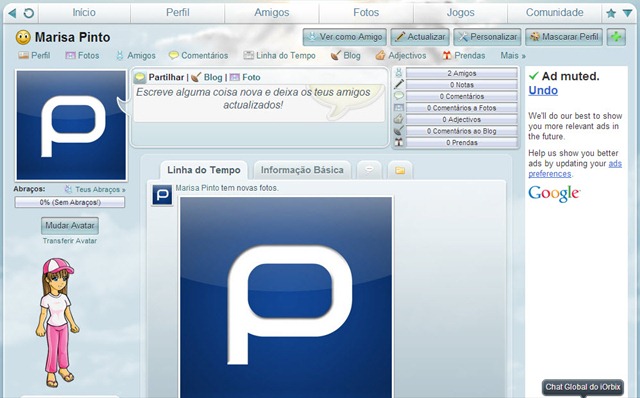This screenshot has height=398, width=640.
Task: Click the 0 Adjectivos counter
Action: [462, 120]
